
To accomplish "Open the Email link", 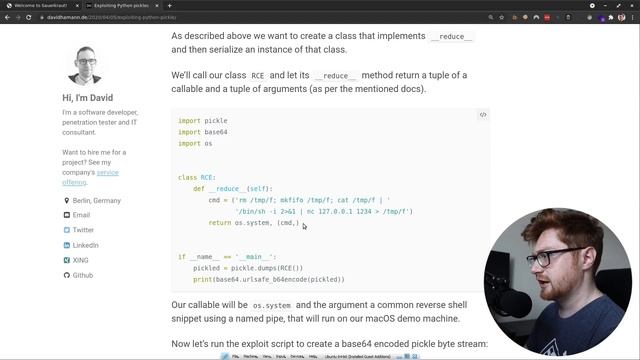I will (81, 215).
